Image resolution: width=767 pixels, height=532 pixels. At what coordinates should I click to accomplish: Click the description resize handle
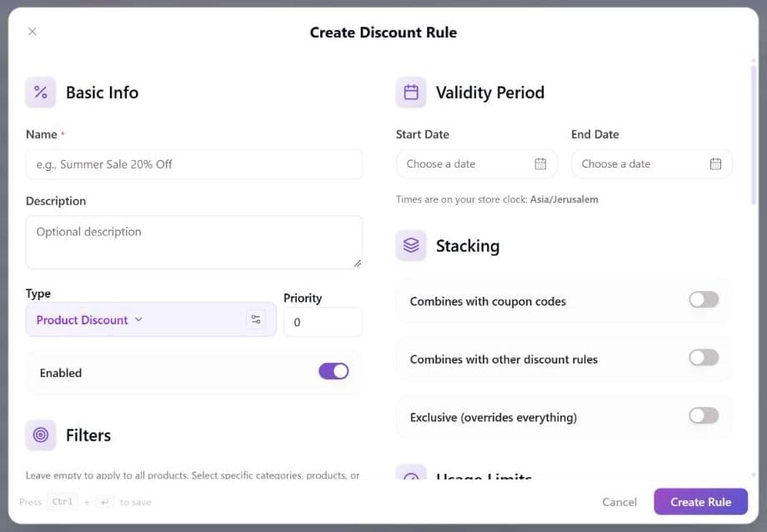coord(358,263)
